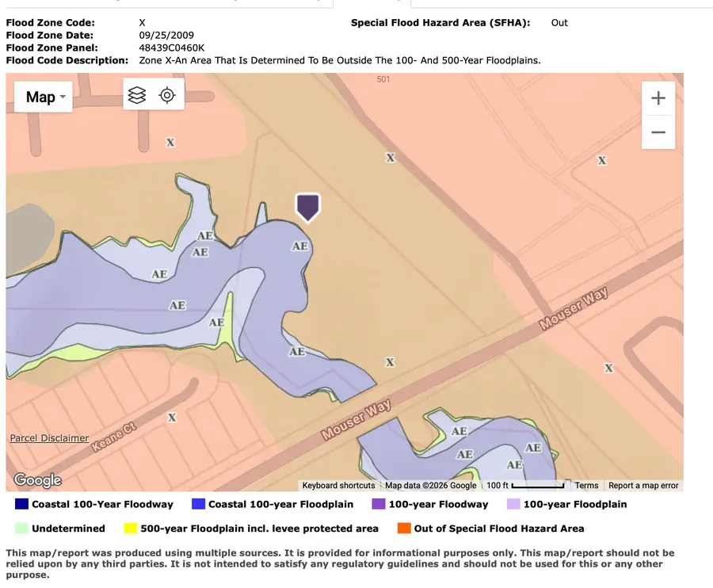Click the locate target crosshair icon
This screenshot has width=713, height=588.
pos(166,95)
